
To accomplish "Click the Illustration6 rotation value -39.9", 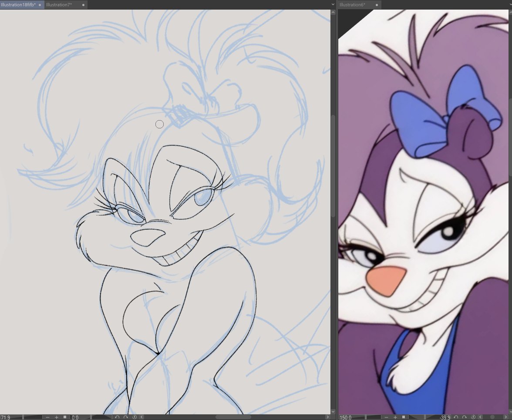I will 445,417.
